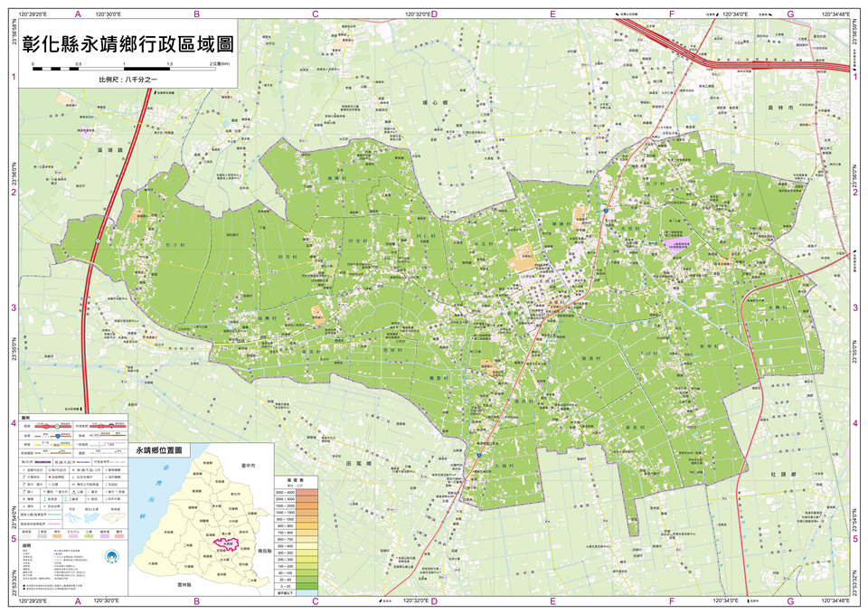Click the Route 1 shield near 瑚璉村

(x=606, y=211)
